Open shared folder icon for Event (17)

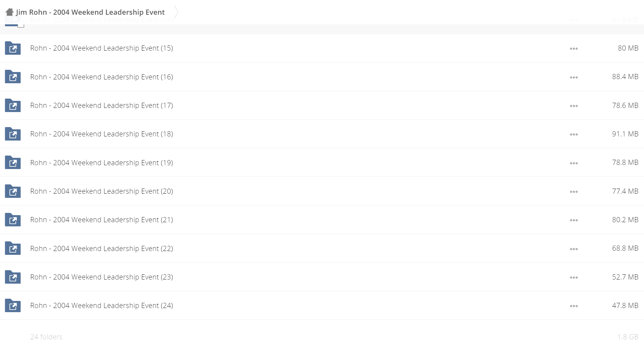pyautogui.click(x=13, y=105)
